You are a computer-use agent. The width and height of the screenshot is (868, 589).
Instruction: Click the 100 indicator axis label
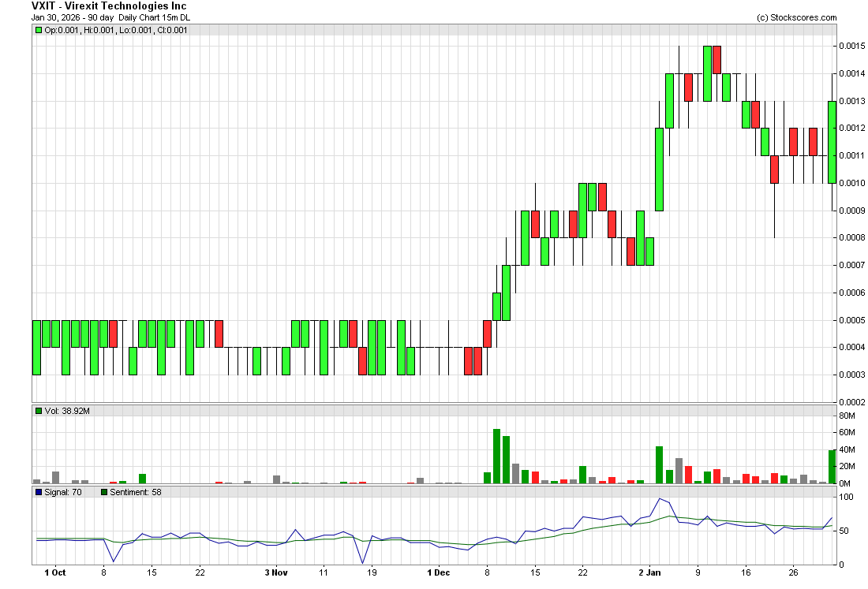coord(846,498)
